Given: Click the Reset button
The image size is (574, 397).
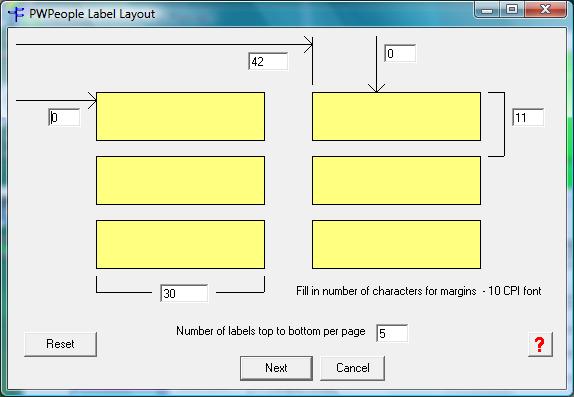Looking at the screenshot, I should [60, 344].
